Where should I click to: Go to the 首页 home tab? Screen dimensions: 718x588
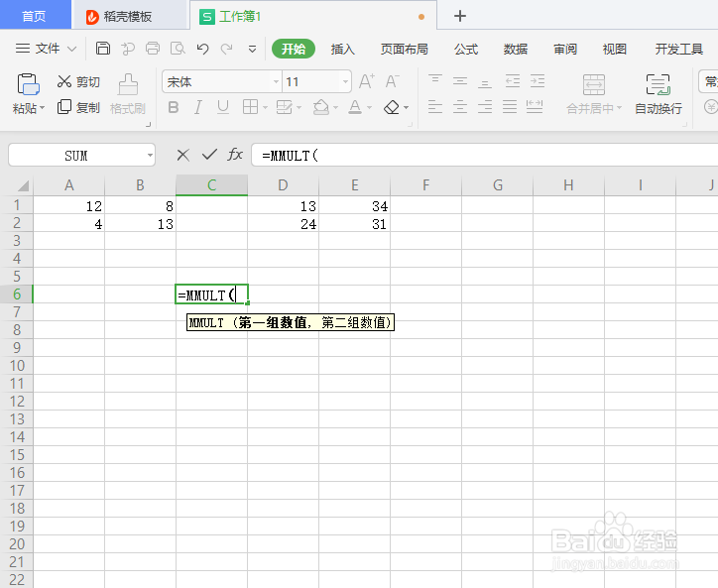[x=35, y=16]
